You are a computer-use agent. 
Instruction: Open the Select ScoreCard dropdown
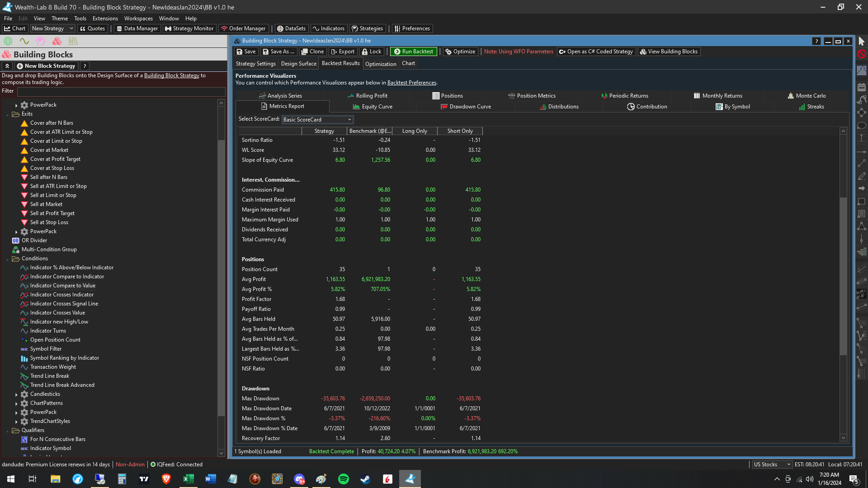[317, 120]
